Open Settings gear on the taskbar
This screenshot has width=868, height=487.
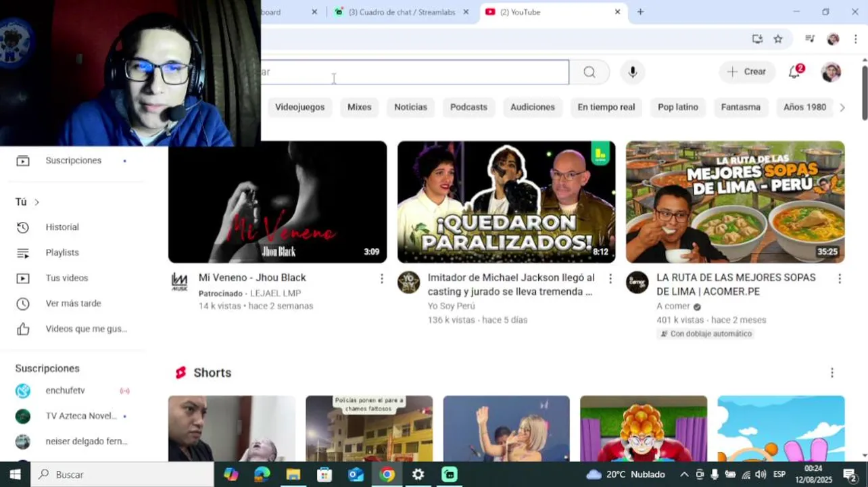tap(418, 475)
